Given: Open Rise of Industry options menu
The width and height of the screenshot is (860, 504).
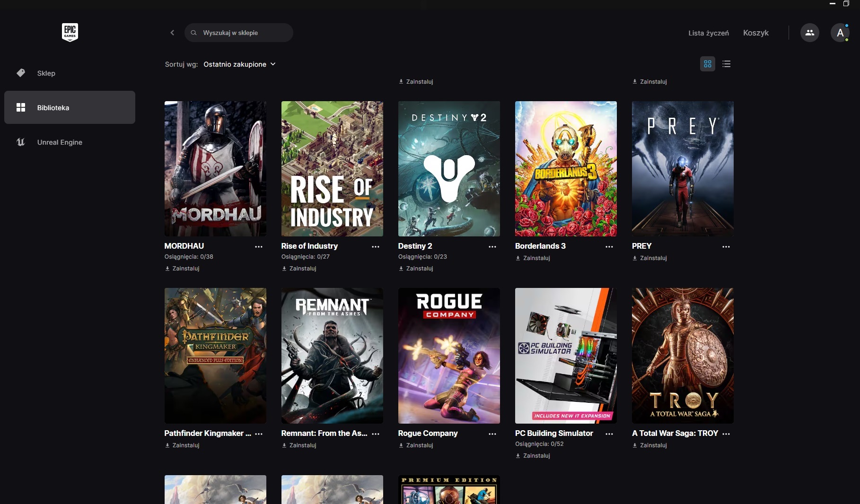Looking at the screenshot, I should (376, 246).
